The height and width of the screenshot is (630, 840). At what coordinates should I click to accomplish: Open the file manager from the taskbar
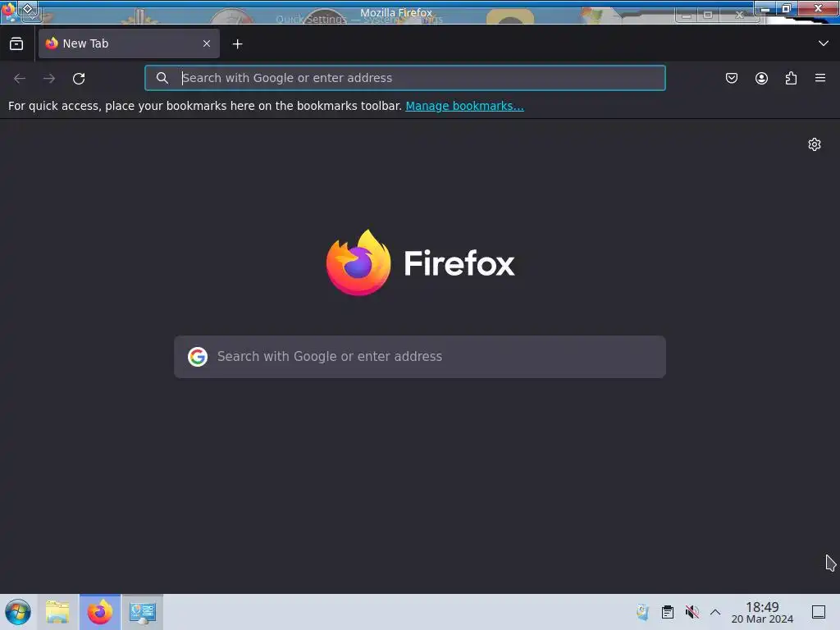(58, 612)
